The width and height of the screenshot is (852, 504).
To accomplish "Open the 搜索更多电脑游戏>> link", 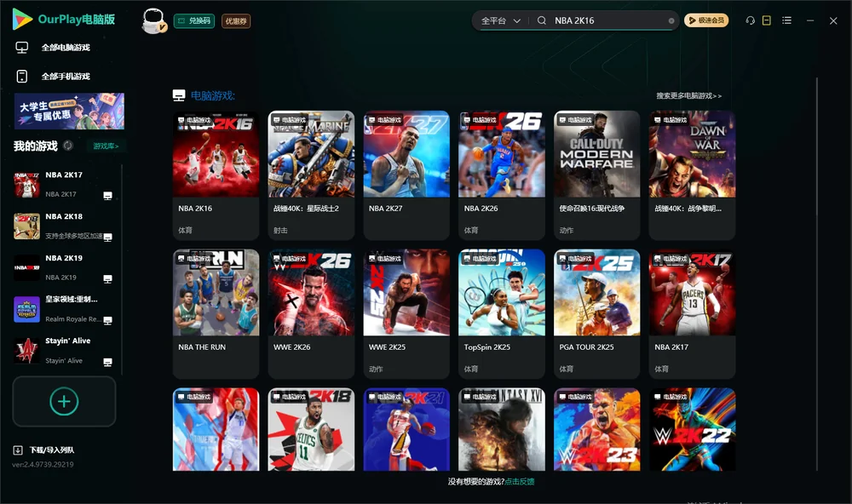I will coord(689,96).
